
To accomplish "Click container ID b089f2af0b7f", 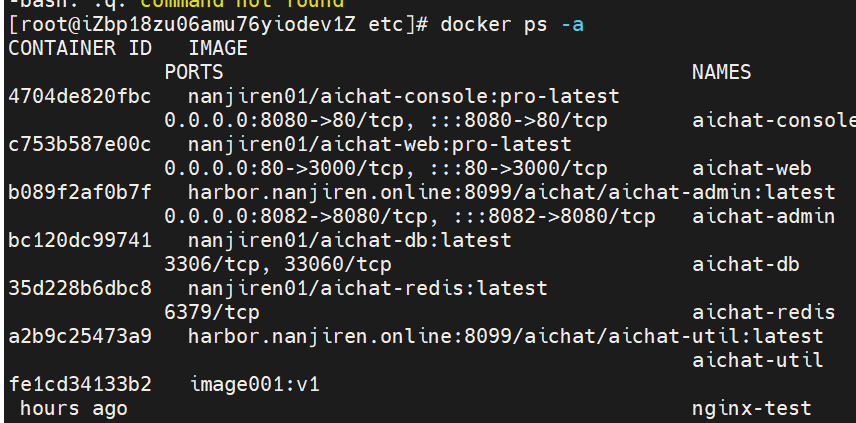I will point(80,193).
